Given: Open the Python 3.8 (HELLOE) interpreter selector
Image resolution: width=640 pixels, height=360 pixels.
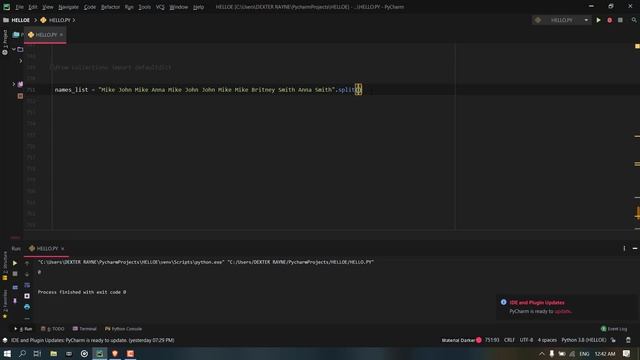Looking at the screenshot, I should 584,340.
